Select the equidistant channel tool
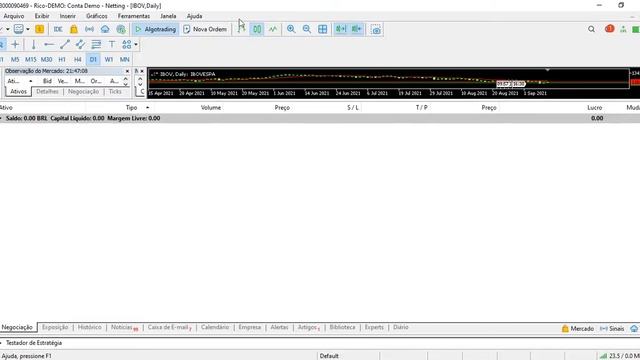 click(80, 44)
